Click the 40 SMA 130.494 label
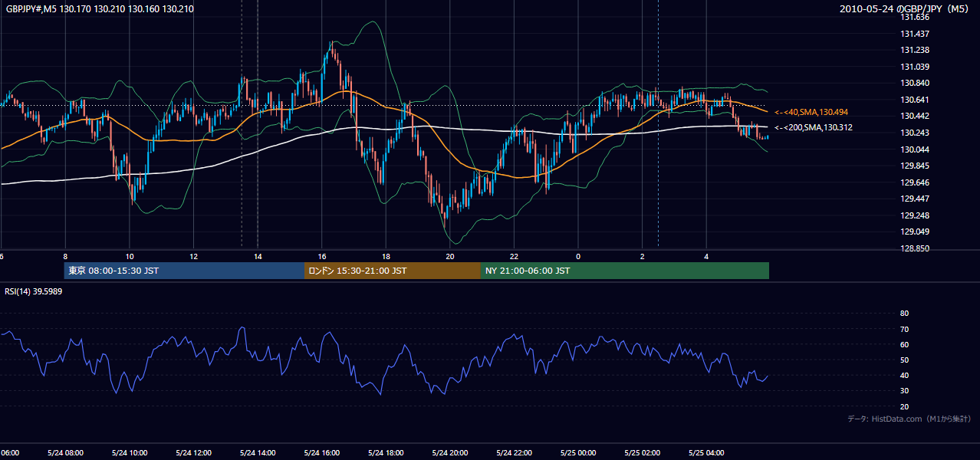This screenshot has width=980, height=460. 811,112
